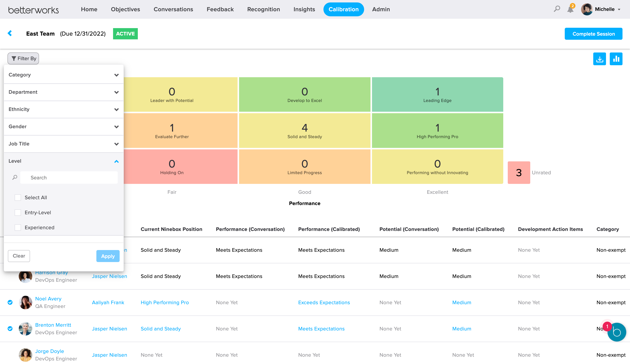Click the filter funnel icon on Filter By
Image resolution: width=630 pixels, height=364 pixels.
(14, 58)
